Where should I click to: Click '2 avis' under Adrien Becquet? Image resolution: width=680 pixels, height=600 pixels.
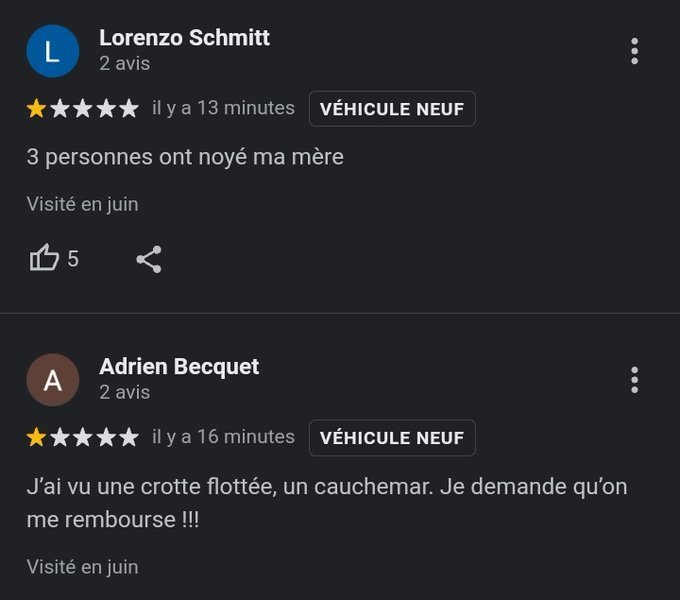point(124,392)
